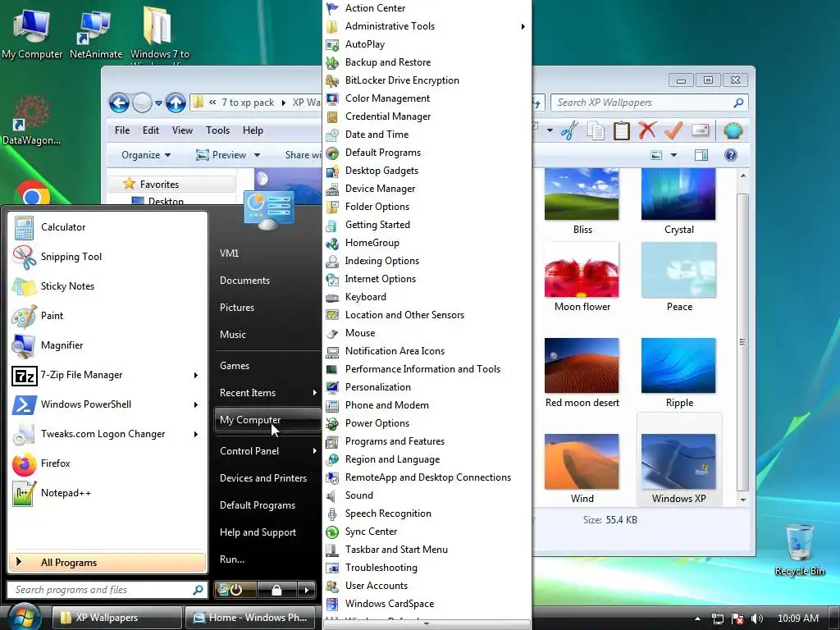The image size is (840, 630).
Task: Open Help and Support in Start menu
Action: [x=258, y=532]
